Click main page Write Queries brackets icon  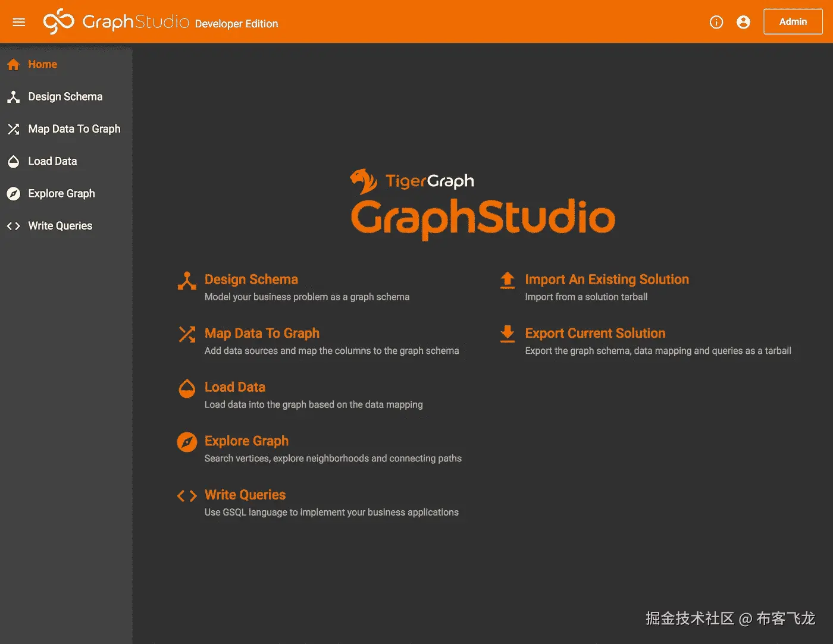click(x=187, y=496)
